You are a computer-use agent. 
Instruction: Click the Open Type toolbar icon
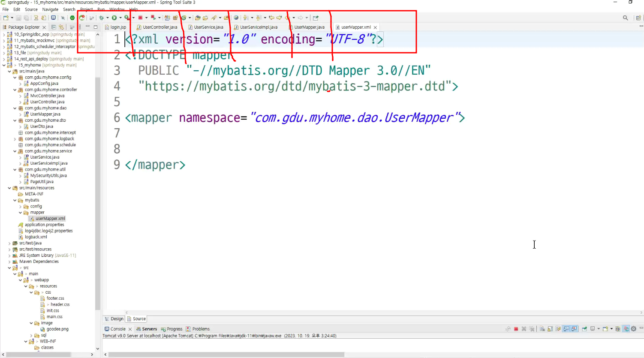point(197,18)
